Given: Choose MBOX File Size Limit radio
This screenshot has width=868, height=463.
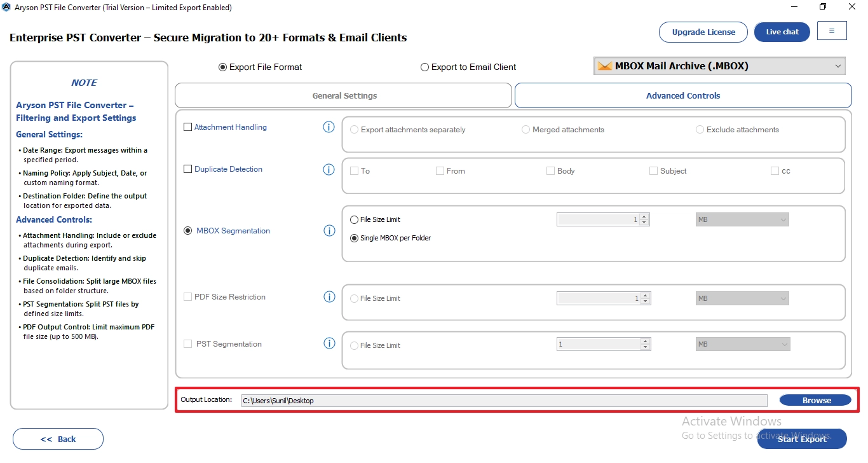Looking at the screenshot, I should coord(354,219).
